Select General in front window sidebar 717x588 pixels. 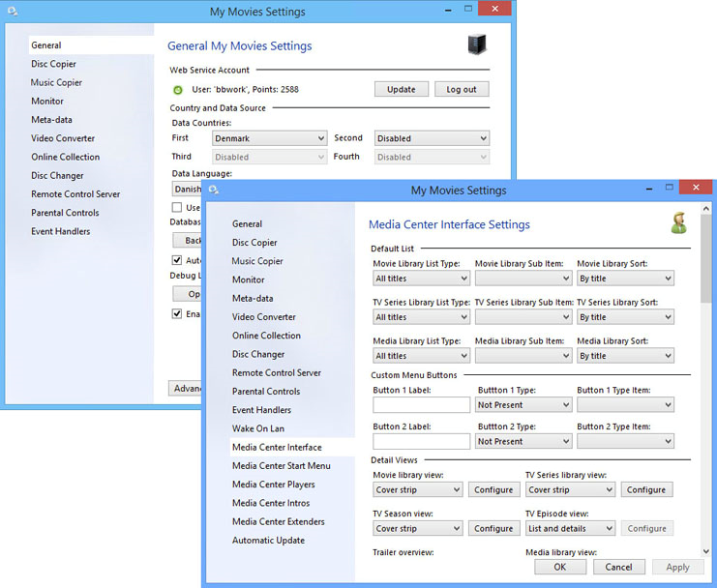coord(247,223)
